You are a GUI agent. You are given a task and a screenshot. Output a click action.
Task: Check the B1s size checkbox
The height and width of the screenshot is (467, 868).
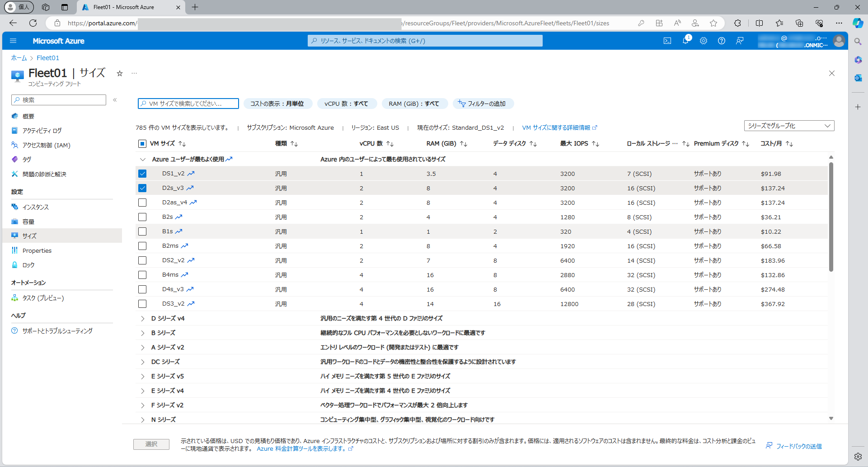(x=142, y=231)
